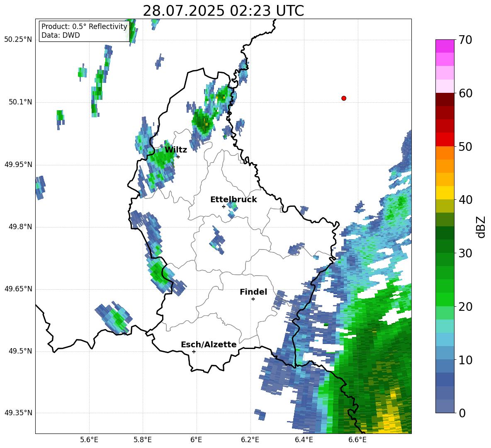
Task: Click the 40 label on colorbar
Action: click(x=465, y=200)
